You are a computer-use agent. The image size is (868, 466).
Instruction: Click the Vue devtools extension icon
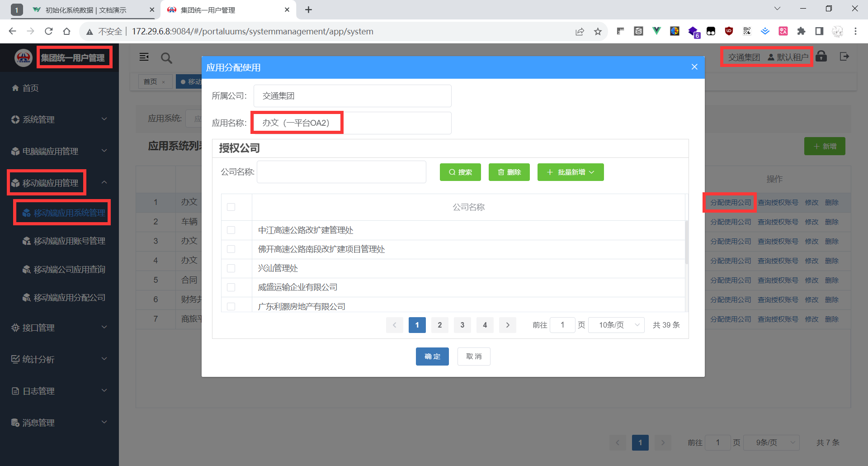[656, 31]
